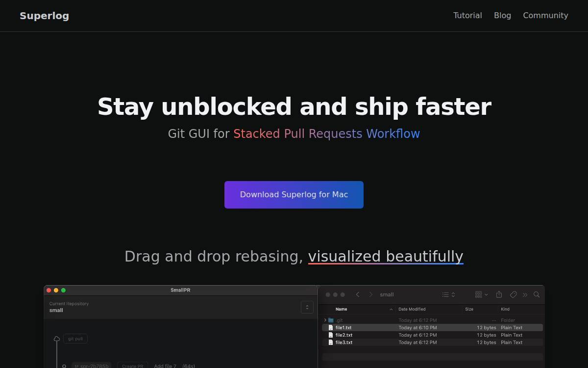Sort Finder list by Name column
588x368 pixels.
[x=342, y=309]
